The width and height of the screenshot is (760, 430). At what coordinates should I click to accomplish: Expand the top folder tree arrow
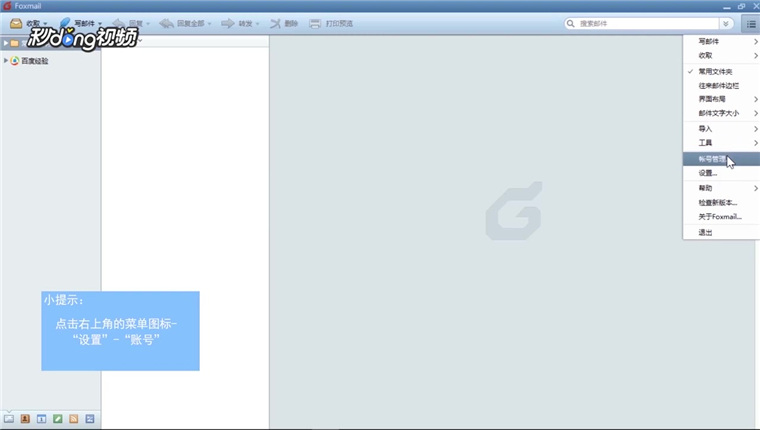tap(5, 43)
